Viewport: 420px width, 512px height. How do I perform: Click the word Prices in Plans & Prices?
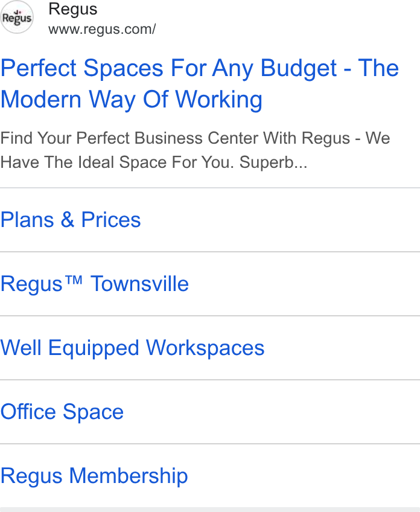111,219
